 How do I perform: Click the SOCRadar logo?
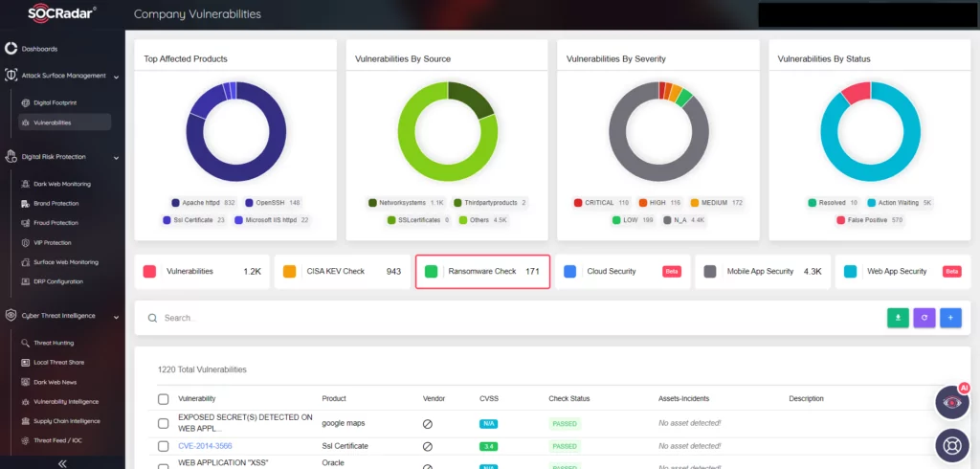(62, 13)
